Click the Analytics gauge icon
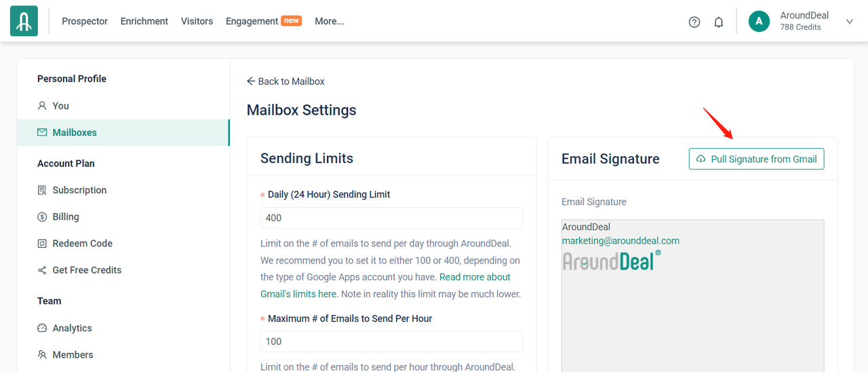868x372 pixels. click(x=42, y=328)
